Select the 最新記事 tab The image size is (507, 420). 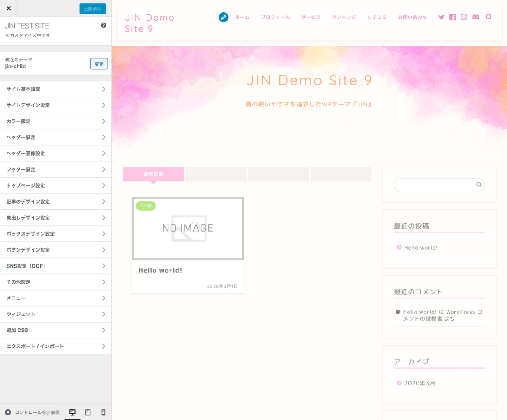point(154,174)
